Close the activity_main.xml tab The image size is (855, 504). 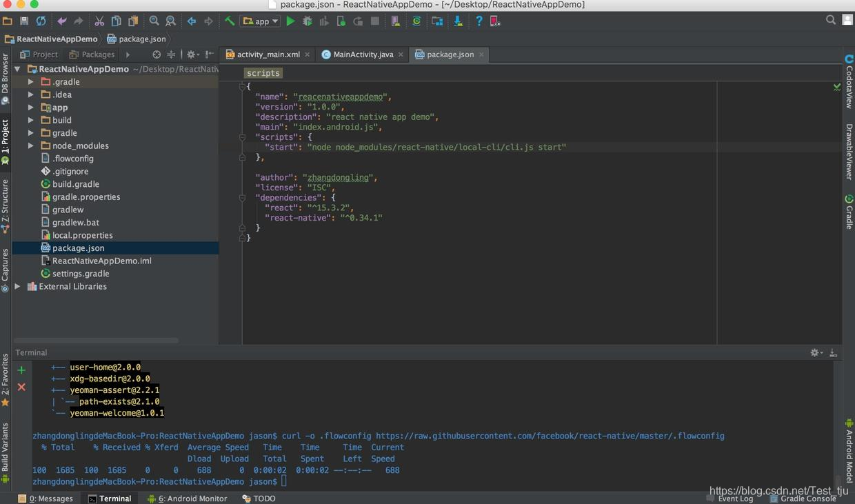coord(308,54)
